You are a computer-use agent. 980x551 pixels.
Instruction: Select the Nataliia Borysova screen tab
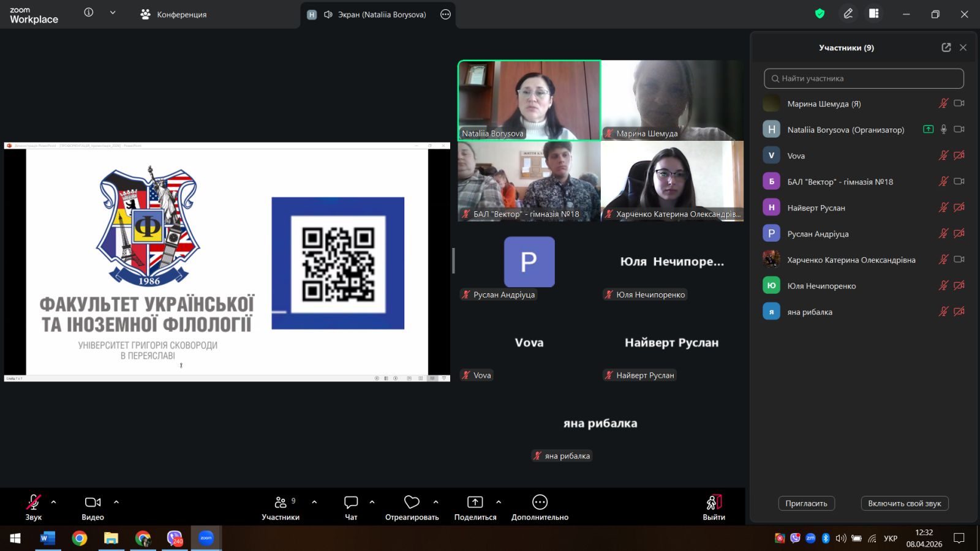[374, 15]
